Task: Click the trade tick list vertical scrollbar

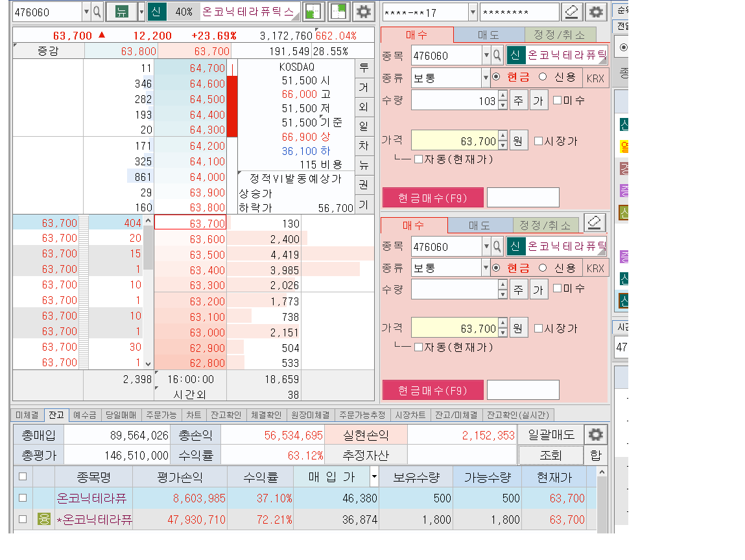Action: (x=148, y=292)
